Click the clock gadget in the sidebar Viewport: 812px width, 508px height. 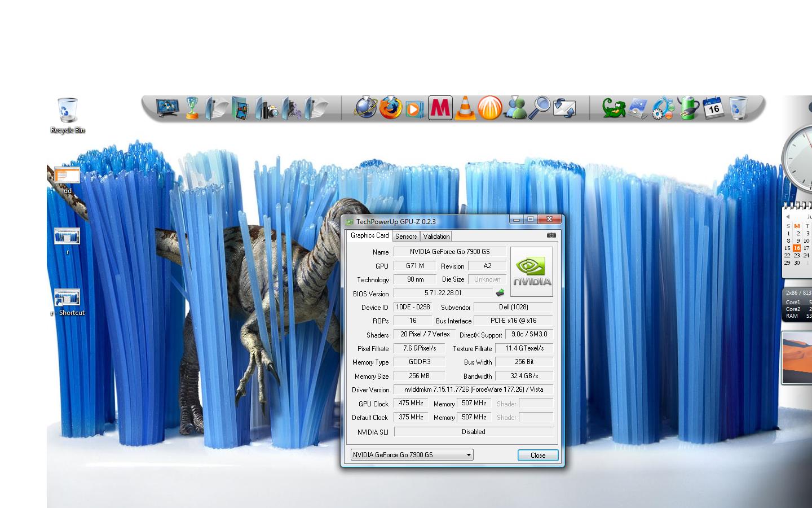tap(797, 159)
